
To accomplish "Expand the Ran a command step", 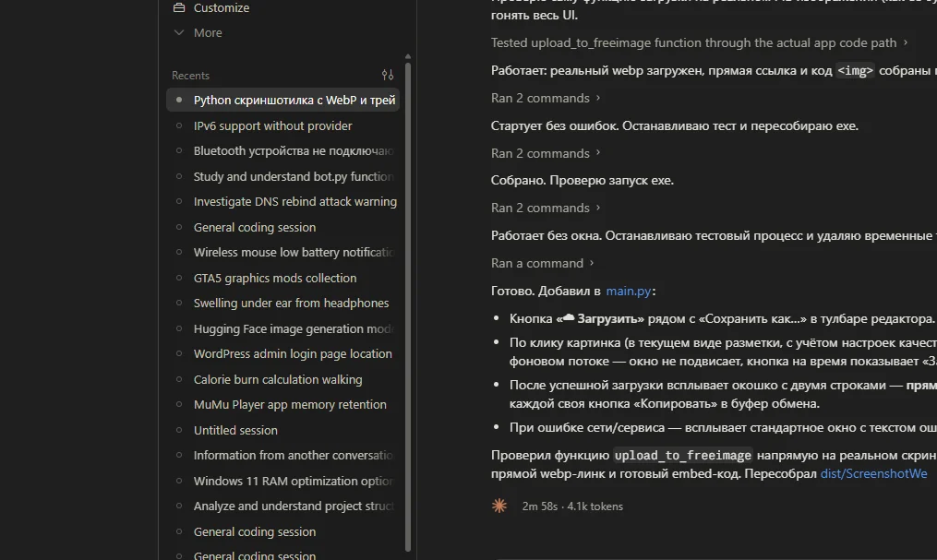I will tap(542, 263).
